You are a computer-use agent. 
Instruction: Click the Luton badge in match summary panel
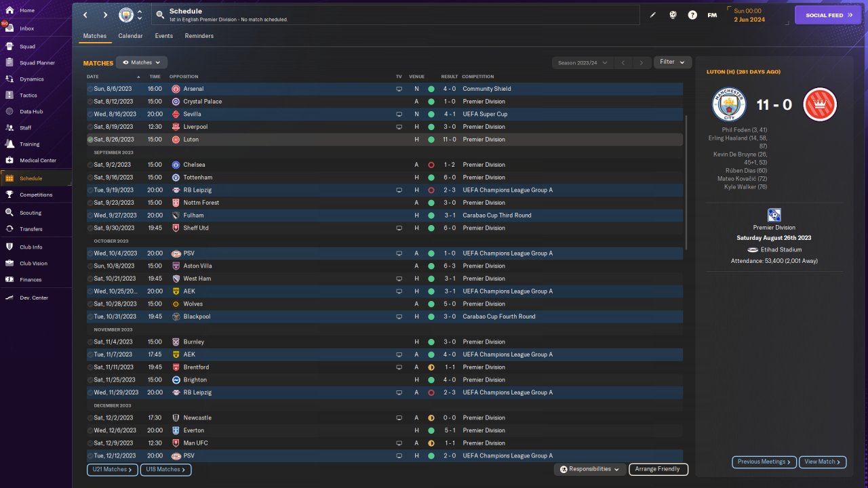(820, 104)
